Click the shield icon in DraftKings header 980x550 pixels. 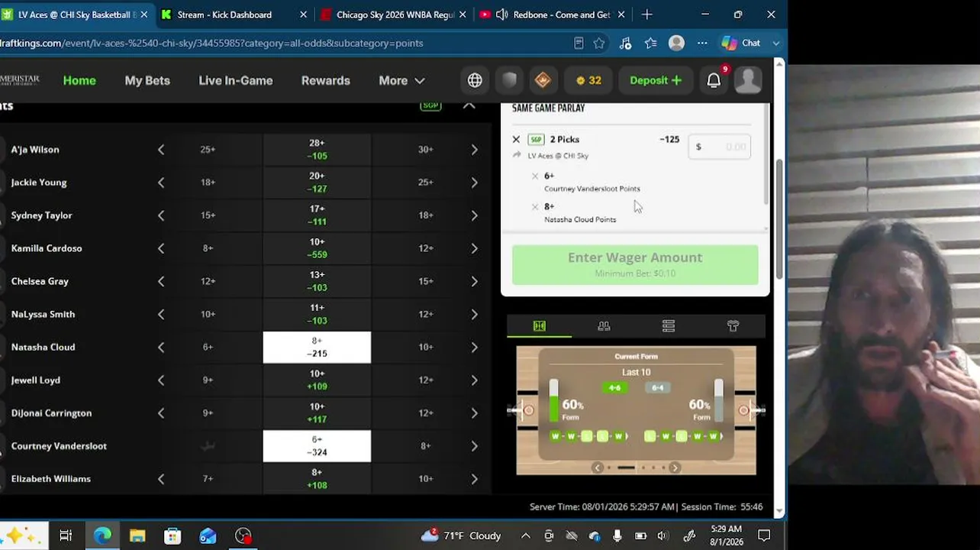point(509,80)
